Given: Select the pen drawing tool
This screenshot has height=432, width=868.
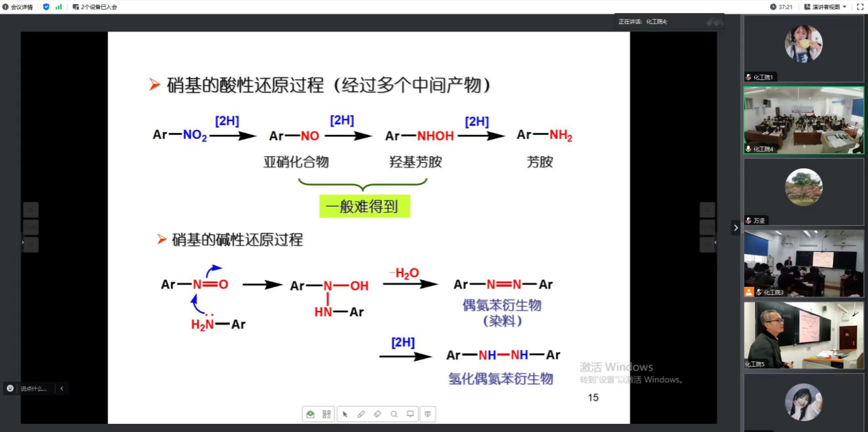Looking at the screenshot, I should point(361,414).
